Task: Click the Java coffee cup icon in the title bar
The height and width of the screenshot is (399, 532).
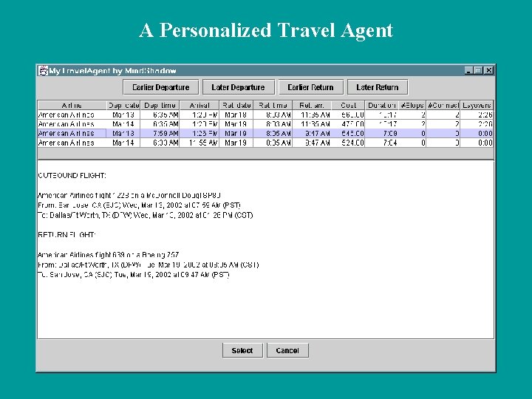Action: (x=43, y=71)
